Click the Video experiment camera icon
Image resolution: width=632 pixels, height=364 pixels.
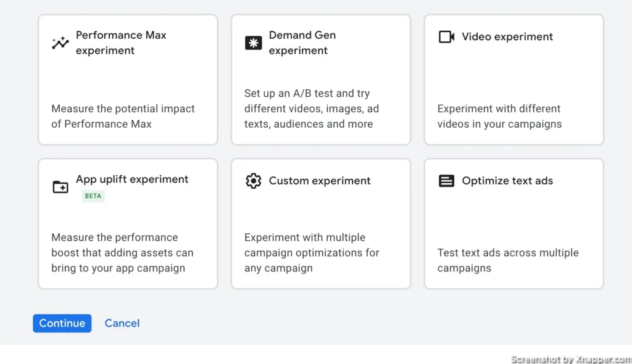click(x=446, y=36)
